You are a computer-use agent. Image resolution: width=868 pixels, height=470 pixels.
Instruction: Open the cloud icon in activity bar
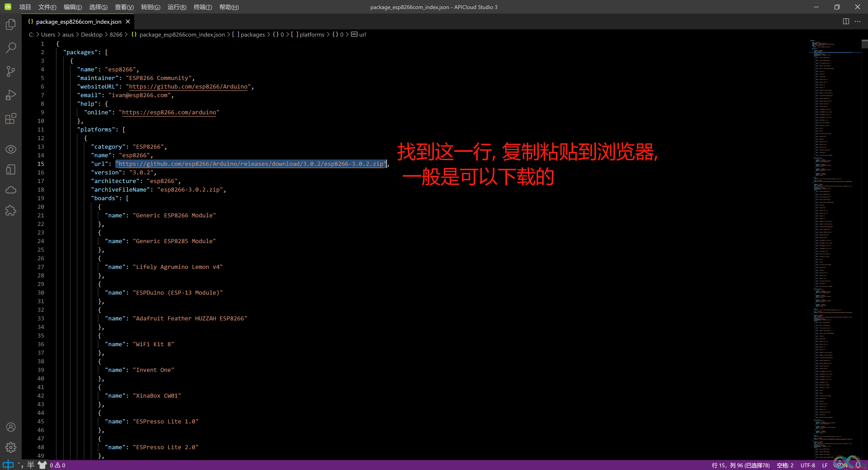(x=11, y=190)
